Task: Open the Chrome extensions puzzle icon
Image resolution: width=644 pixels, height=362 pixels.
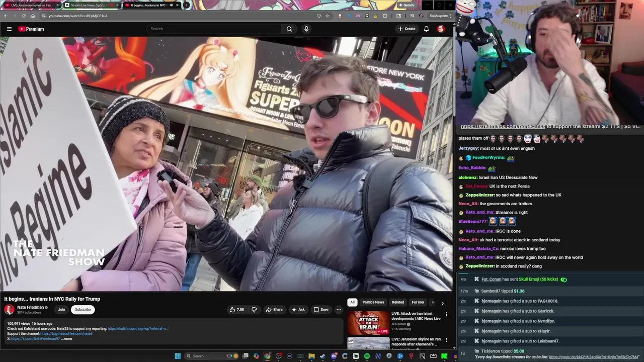Action: [385, 16]
